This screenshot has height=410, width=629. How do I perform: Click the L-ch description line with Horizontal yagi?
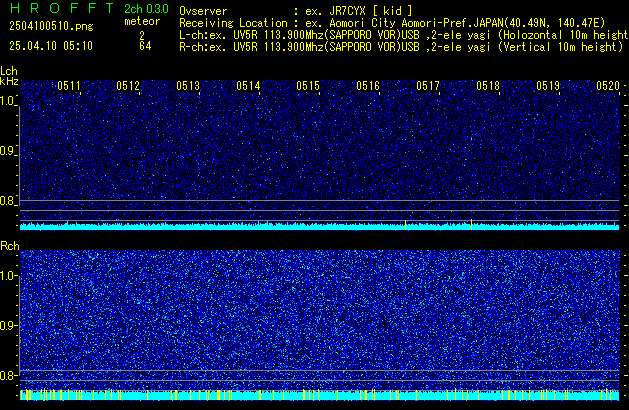404,35
